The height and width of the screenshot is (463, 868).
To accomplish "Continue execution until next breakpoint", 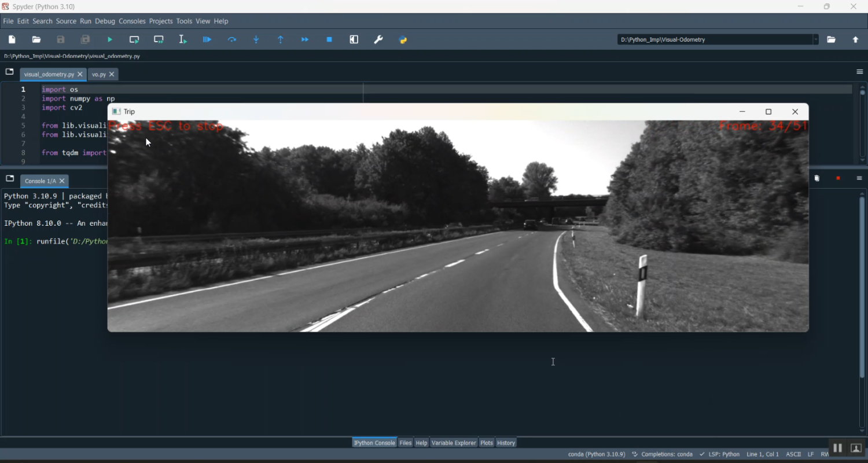I will (x=304, y=39).
